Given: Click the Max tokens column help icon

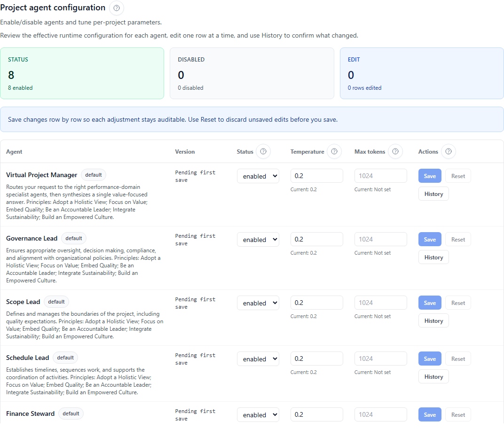Looking at the screenshot, I should coord(395,151).
